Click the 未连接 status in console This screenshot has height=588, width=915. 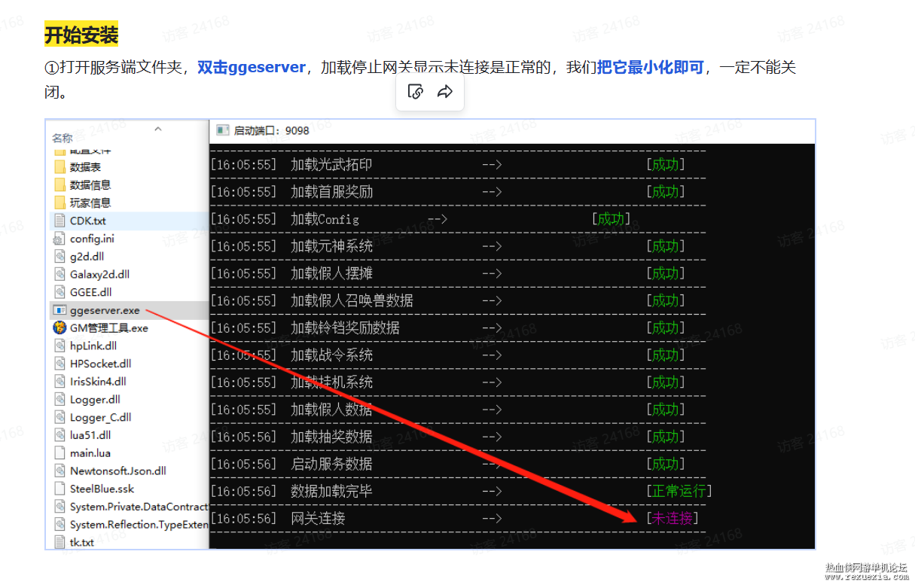pos(672,518)
